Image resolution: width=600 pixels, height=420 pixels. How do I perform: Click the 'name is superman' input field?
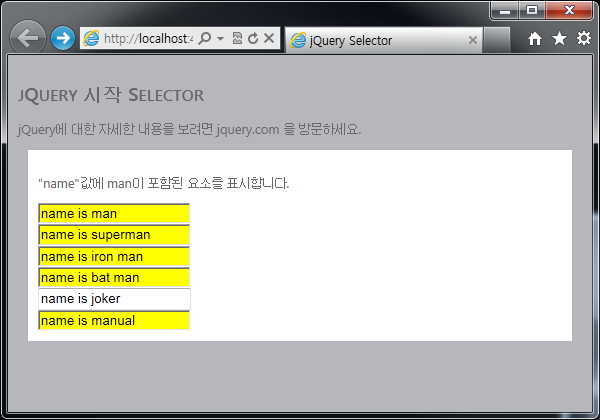click(x=114, y=235)
